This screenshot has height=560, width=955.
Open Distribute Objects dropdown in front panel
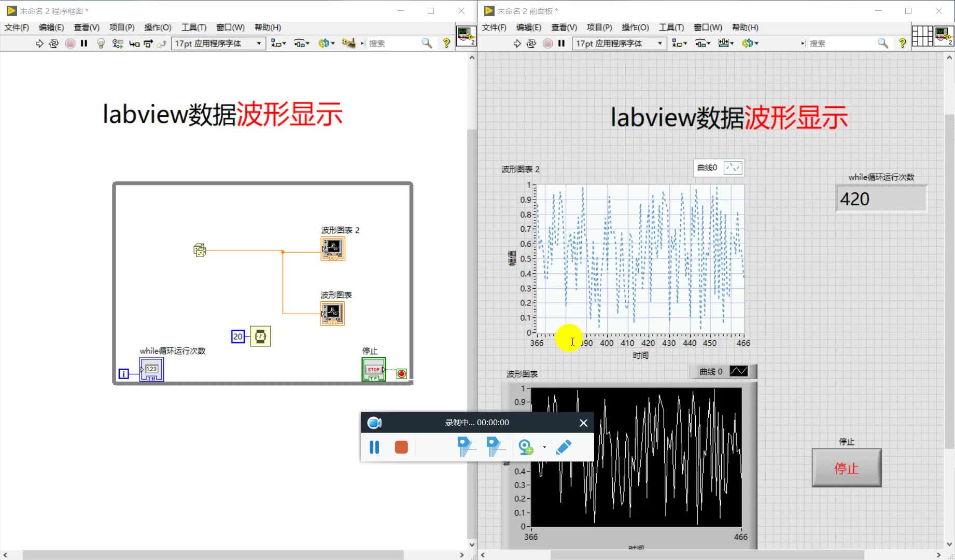tap(703, 44)
